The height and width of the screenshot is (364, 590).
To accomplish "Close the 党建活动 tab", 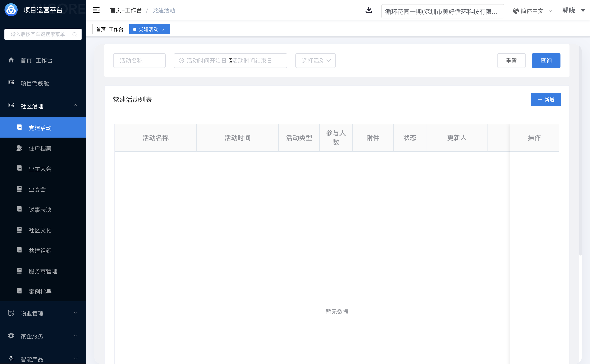I will pyautogui.click(x=163, y=30).
